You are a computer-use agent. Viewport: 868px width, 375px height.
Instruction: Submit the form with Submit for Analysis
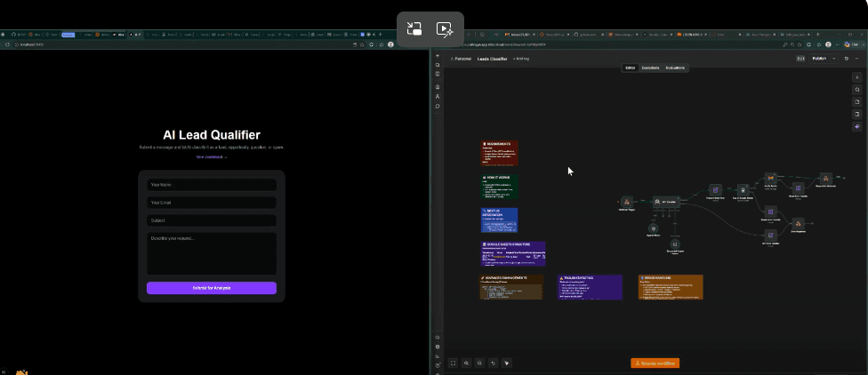212,288
